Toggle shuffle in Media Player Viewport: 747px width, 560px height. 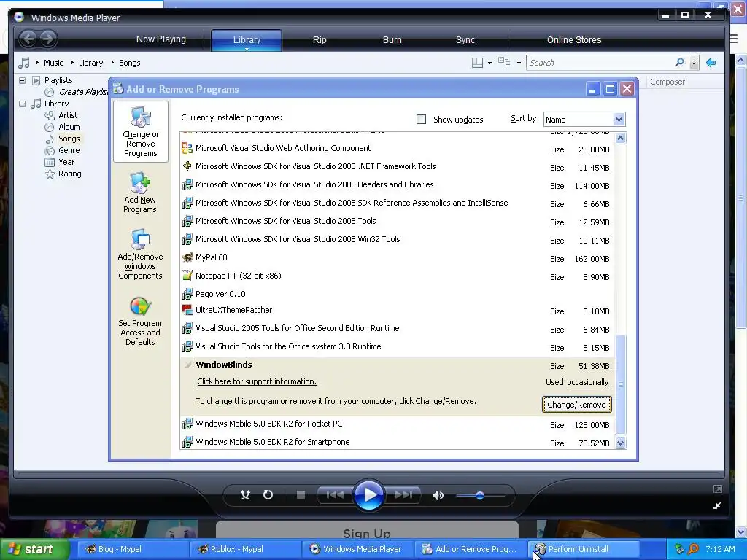point(245,495)
